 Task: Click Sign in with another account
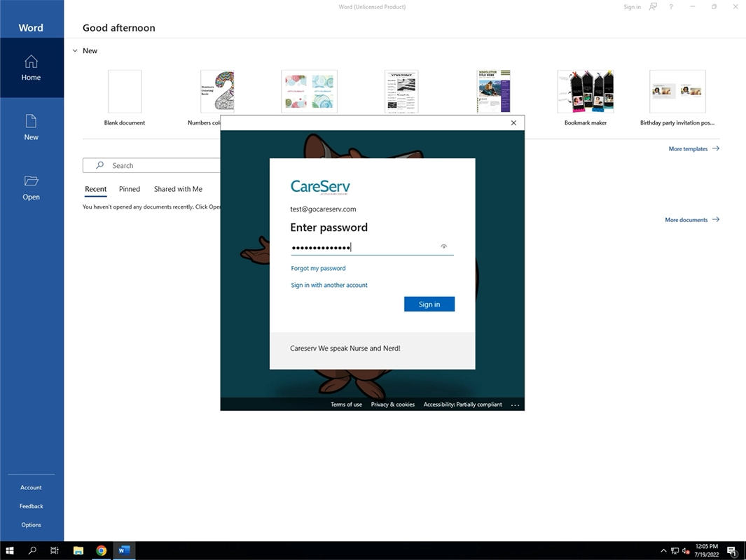tap(329, 285)
